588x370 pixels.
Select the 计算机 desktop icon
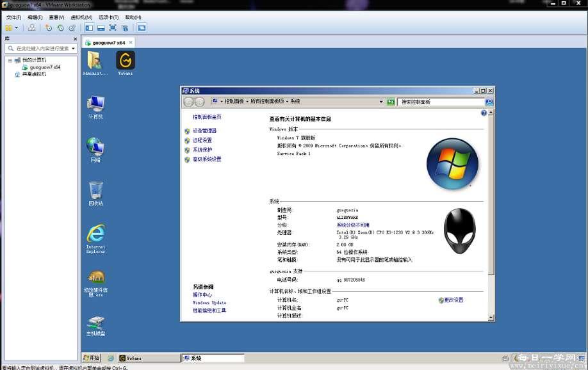coord(95,107)
